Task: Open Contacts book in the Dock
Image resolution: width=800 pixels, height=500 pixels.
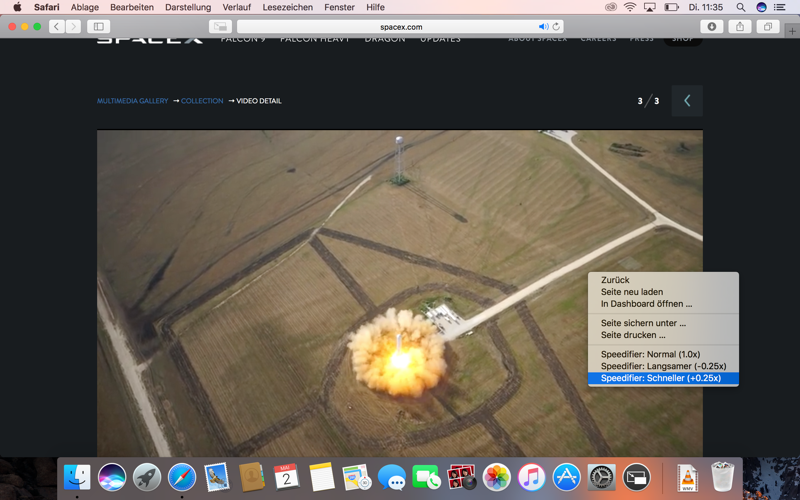Action: (x=252, y=478)
